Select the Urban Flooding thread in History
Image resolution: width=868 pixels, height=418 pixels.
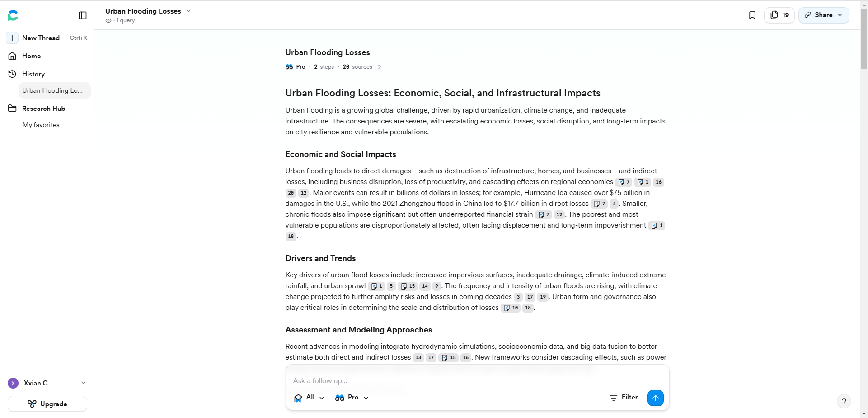coord(52,90)
